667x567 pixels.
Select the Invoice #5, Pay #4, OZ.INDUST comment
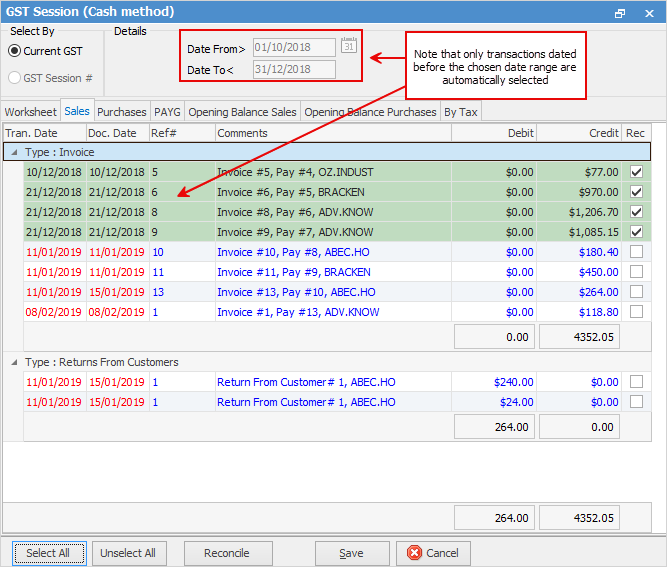tap(295, 172)
